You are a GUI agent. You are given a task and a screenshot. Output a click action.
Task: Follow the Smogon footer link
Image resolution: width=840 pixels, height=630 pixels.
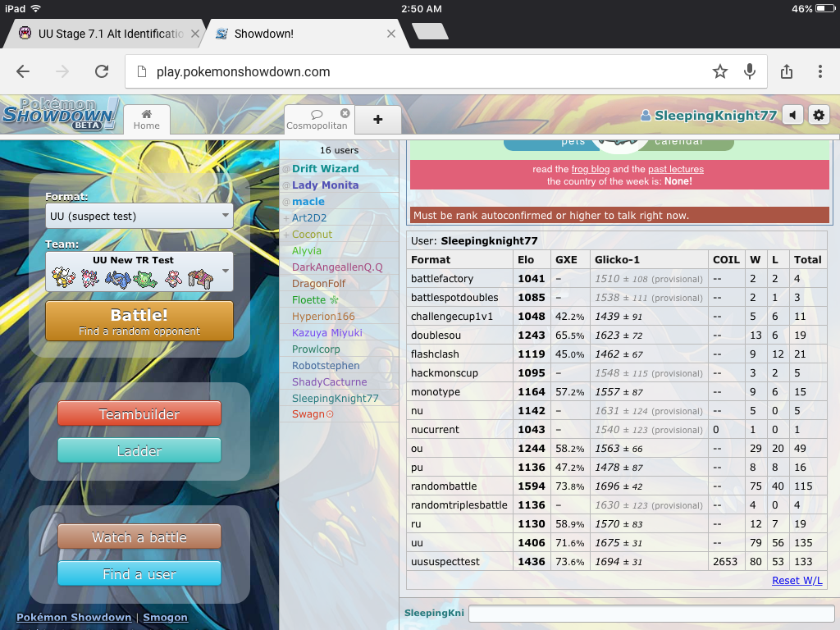coord(165,617)
